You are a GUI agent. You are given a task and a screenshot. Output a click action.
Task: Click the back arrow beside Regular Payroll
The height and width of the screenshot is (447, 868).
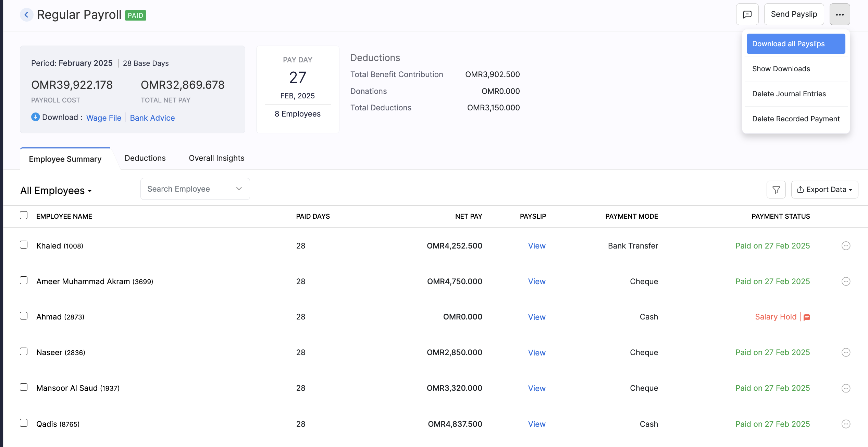point(26,15)
